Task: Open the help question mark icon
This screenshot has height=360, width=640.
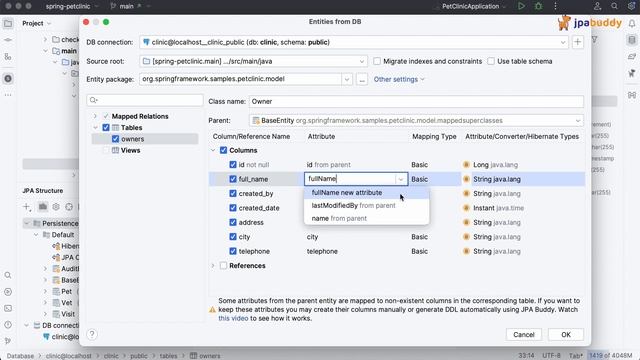Action: [92, 334]
